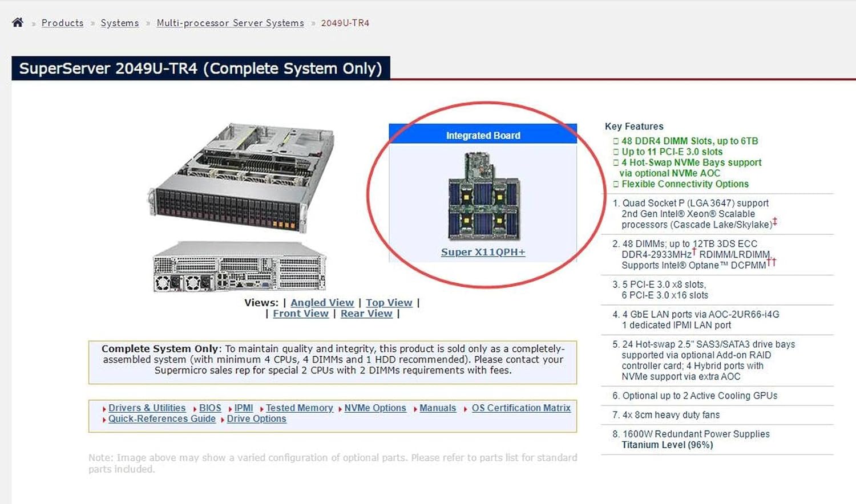
Task: Open Drivers & Utilities link
Action: pos(147,408)
